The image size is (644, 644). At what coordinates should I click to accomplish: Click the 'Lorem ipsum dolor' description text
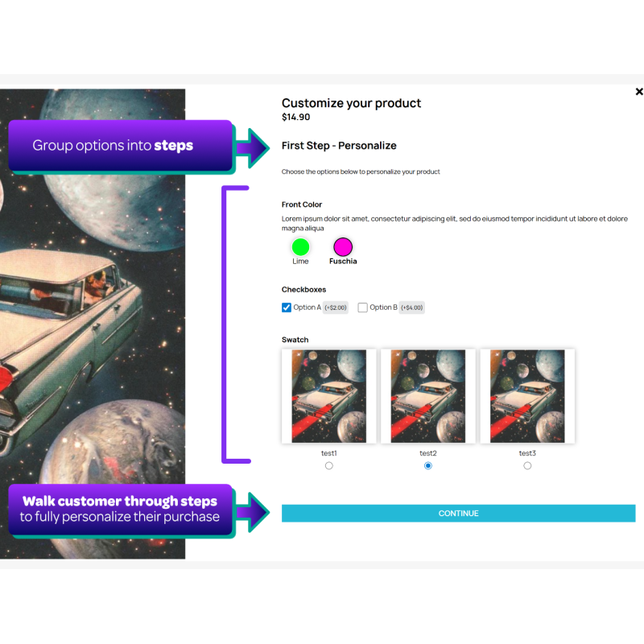point(455,224)
